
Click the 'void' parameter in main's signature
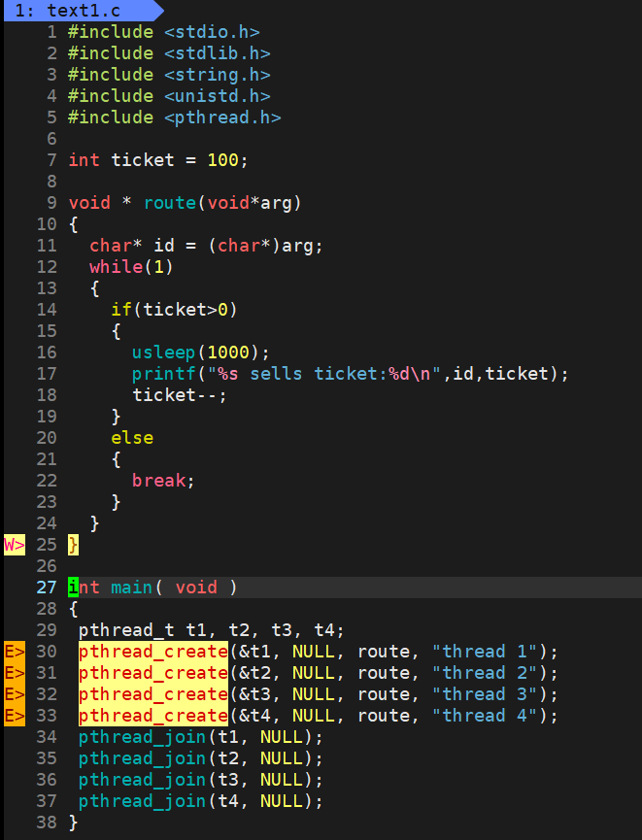(196, 588)
